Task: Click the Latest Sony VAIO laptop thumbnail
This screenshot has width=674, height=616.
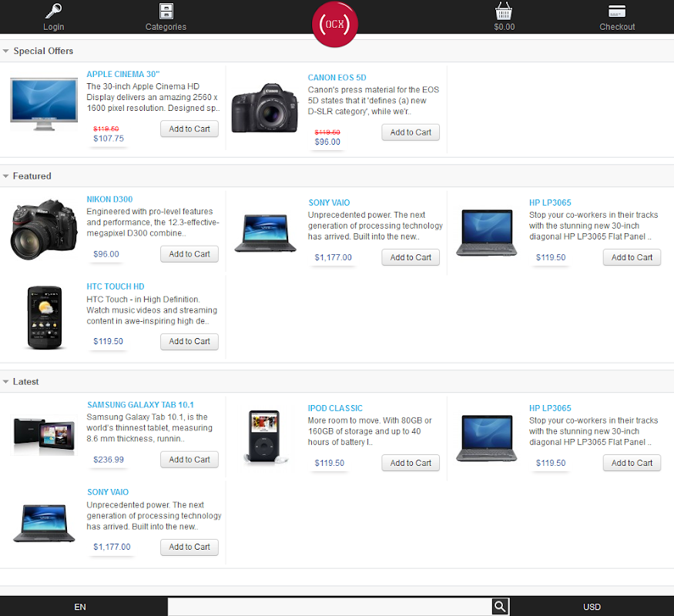Action: pos(44,523)
